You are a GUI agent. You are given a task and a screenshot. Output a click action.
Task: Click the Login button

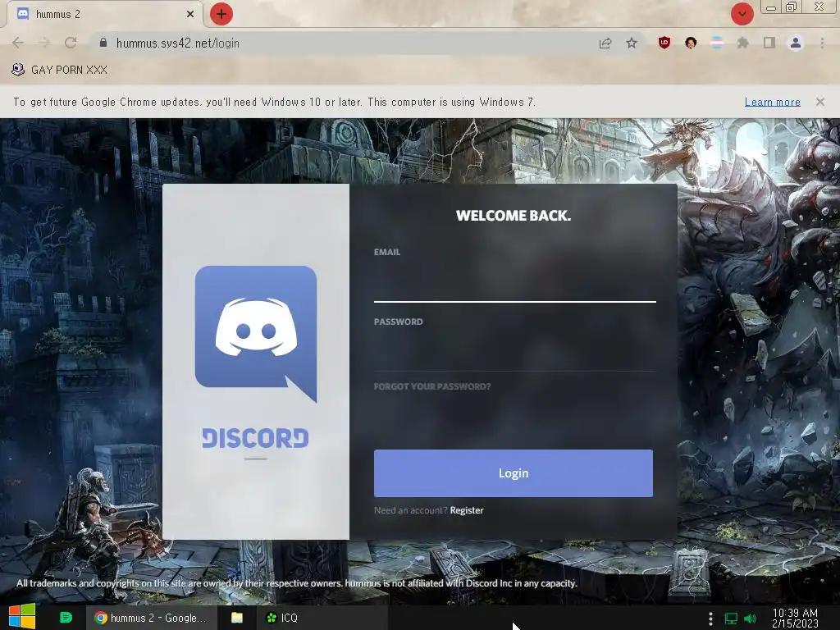click(514, 473)
